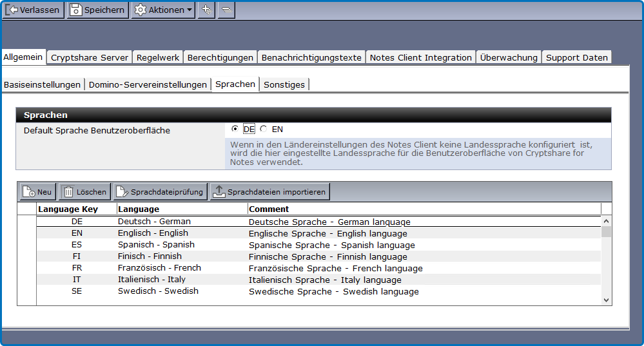644x346 pixels.
Task: Save settings with Speichern button
Action: 97,10
